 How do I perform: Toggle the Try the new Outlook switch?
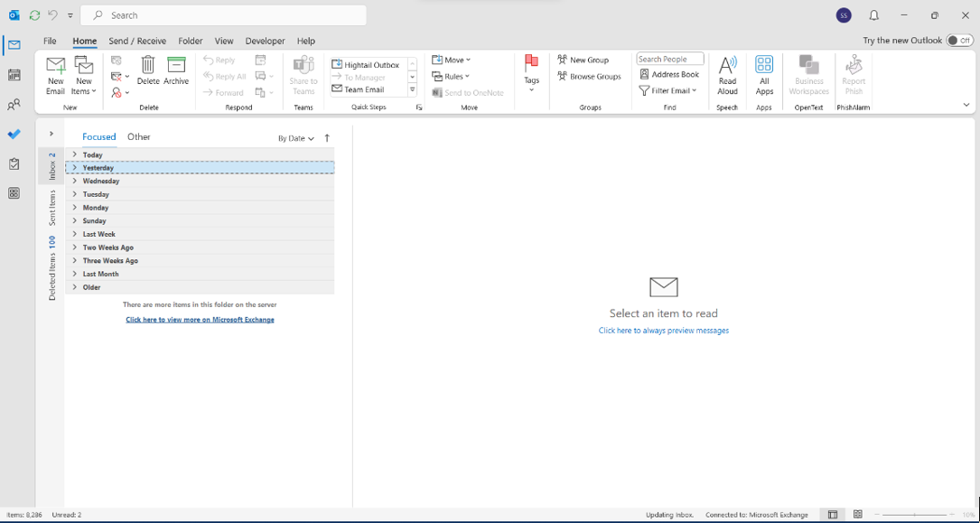pyautogui.click(x=959, y=41)
